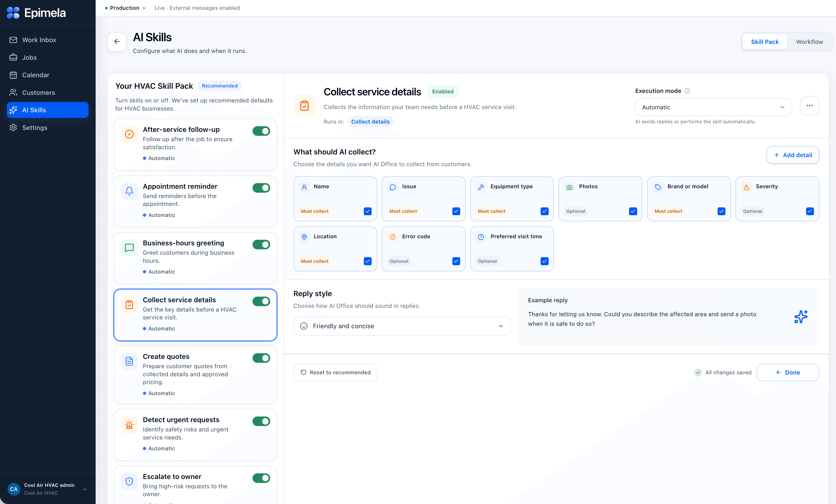Click the Done button
836x504 pixels.
(x=788, y=372)
